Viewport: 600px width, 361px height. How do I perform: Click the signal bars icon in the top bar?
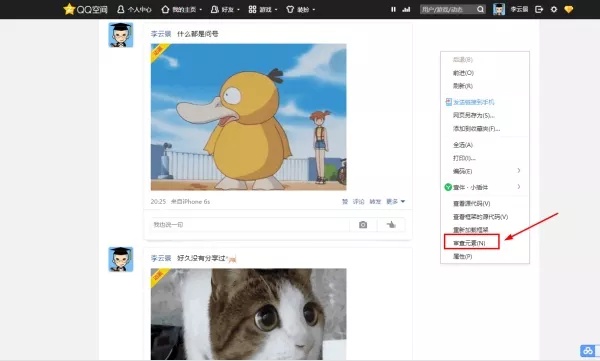point(406,9)
